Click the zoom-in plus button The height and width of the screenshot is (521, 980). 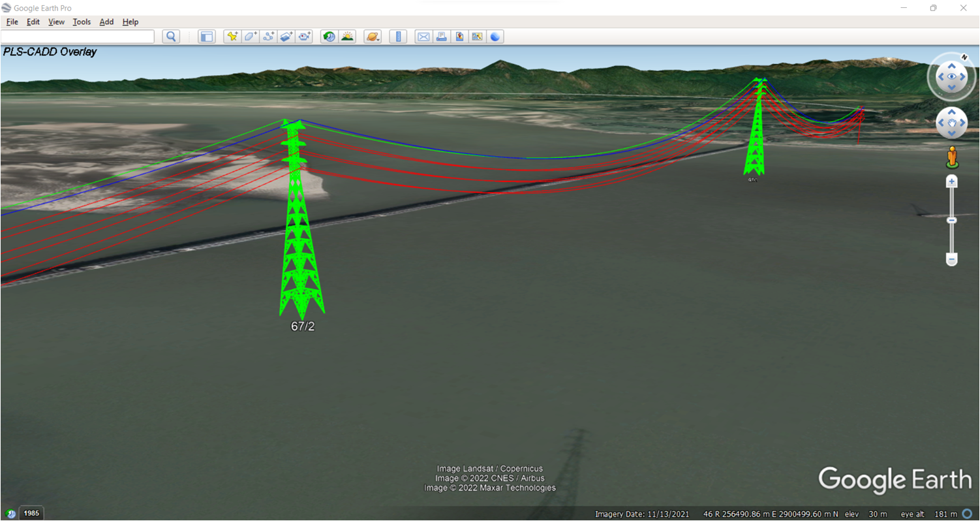(x=952, y=182)
